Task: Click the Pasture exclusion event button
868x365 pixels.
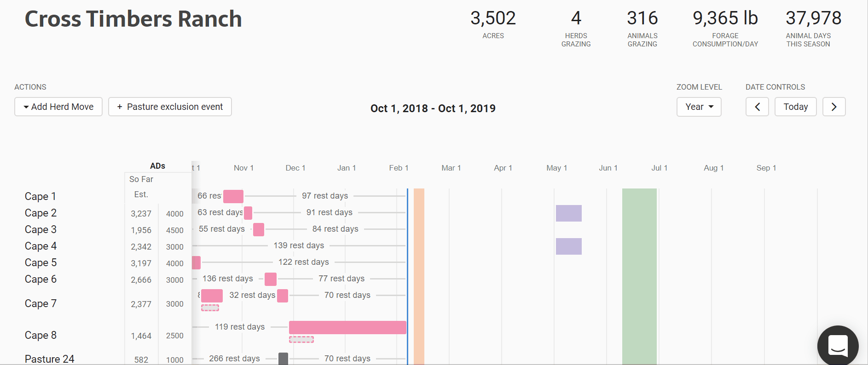Action: pos(170,107)
